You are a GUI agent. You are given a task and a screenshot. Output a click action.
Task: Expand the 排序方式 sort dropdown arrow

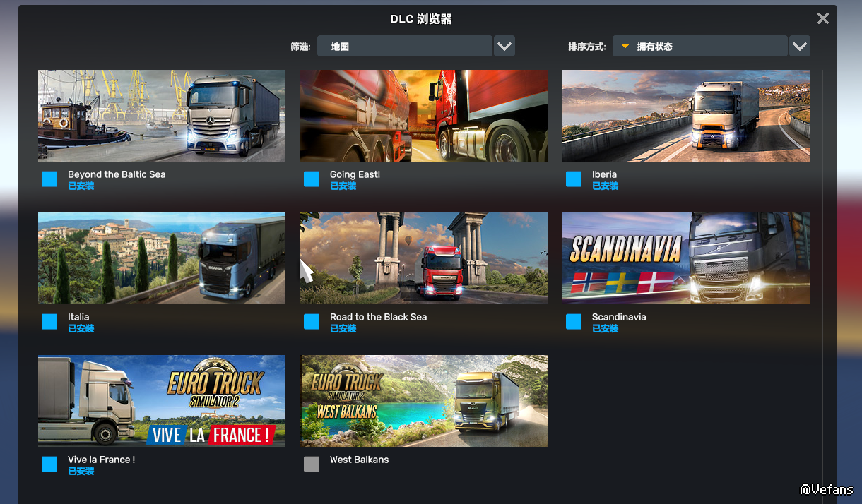click(x=799, y=46)
